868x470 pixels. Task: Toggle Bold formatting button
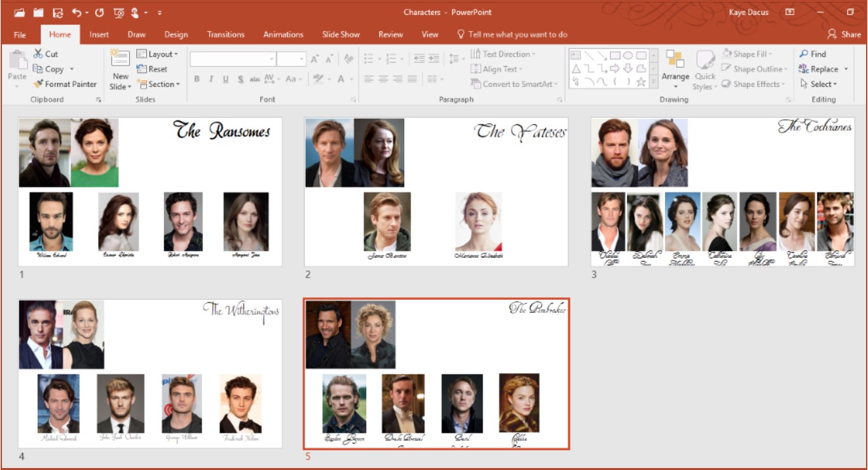pyautogui.click(x=197, y=79)
